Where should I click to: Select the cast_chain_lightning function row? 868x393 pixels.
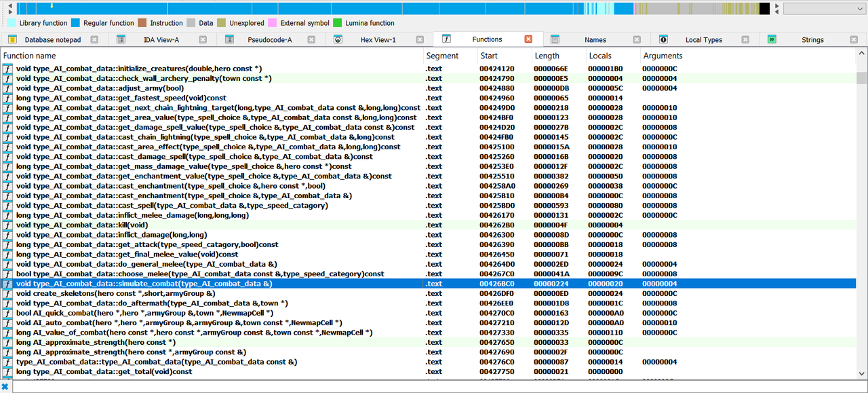coord(428,137)
